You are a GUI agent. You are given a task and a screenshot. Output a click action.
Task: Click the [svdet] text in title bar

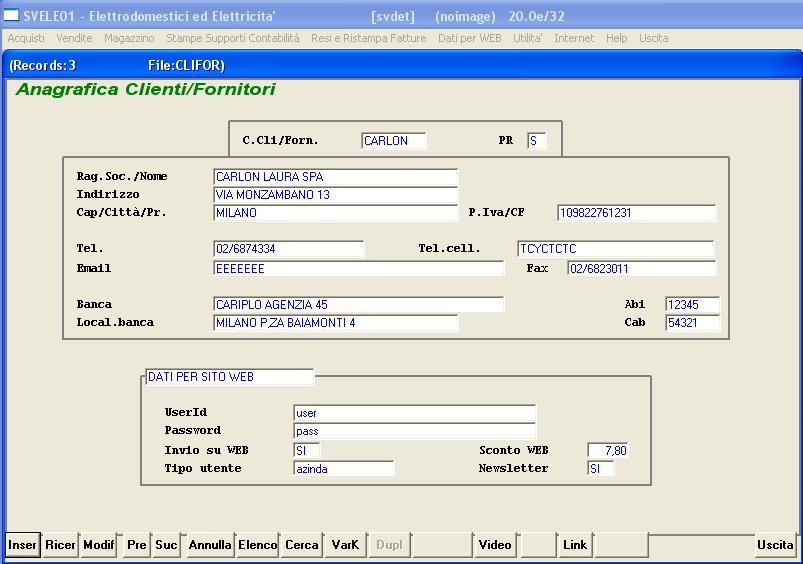393,16
